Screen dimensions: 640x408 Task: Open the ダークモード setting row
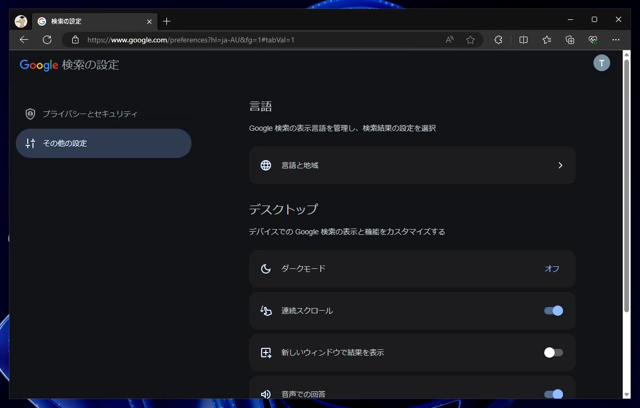point(412,269)
